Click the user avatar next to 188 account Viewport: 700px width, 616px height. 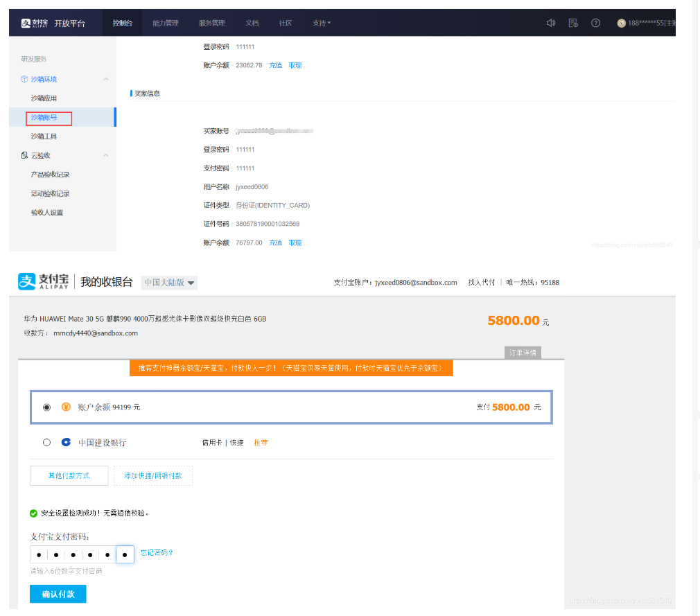pos(621,23)
